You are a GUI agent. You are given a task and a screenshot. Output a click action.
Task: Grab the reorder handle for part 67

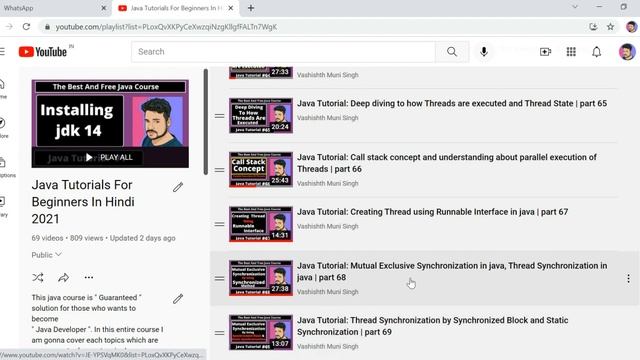click(220, 224)
